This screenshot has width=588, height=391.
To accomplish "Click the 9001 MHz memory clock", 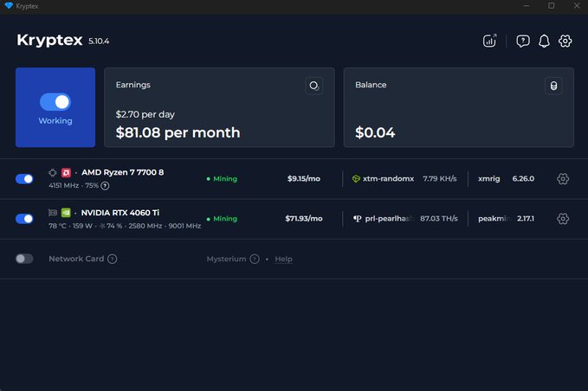I will pyautogui.click(x=184, y=226).
